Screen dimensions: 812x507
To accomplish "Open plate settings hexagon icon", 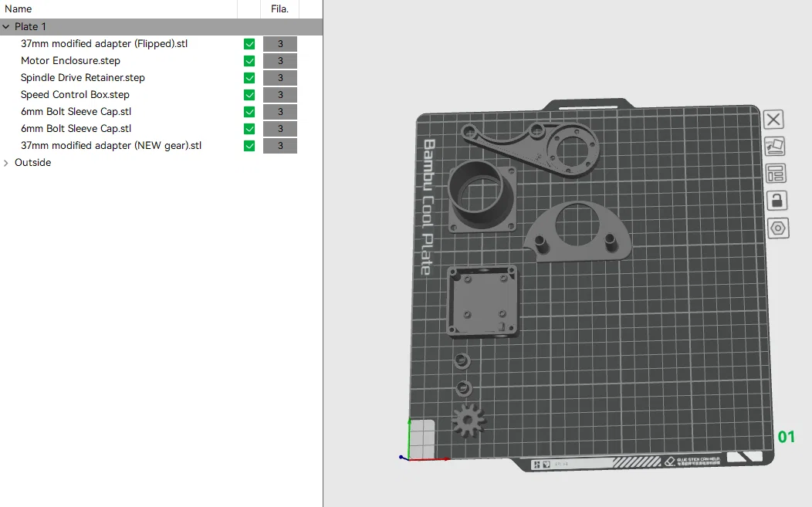I will [x=778, y=228].
